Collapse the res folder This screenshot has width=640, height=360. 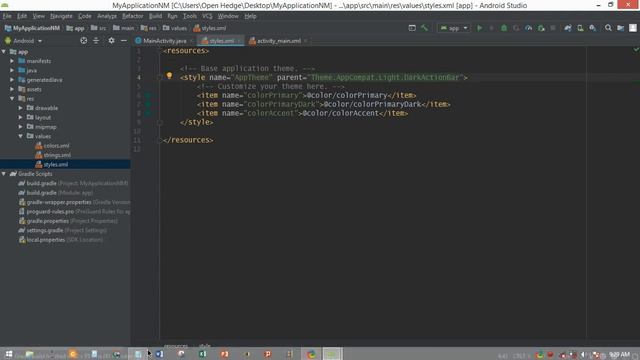pyautogui.click(x=12, y=98)
